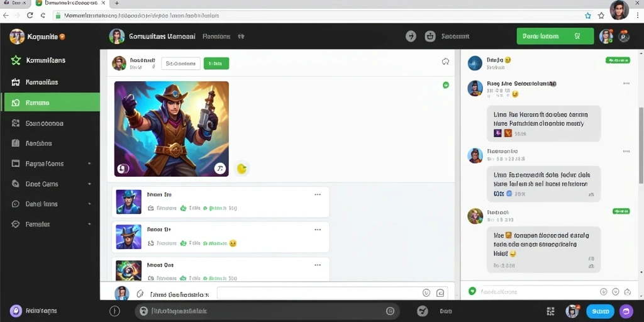This screenshot has height=322, width=644.
Task: Open the bot icon beside Saocmunt
Action: coord(430,36)
